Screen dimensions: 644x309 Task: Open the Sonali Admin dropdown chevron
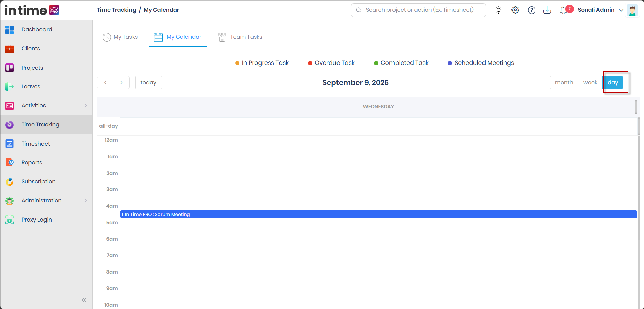[x=621, y=10]
